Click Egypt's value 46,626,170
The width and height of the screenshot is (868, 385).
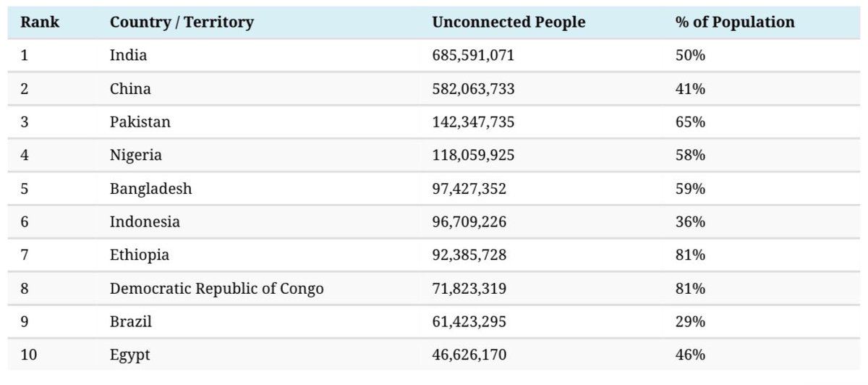469,355
